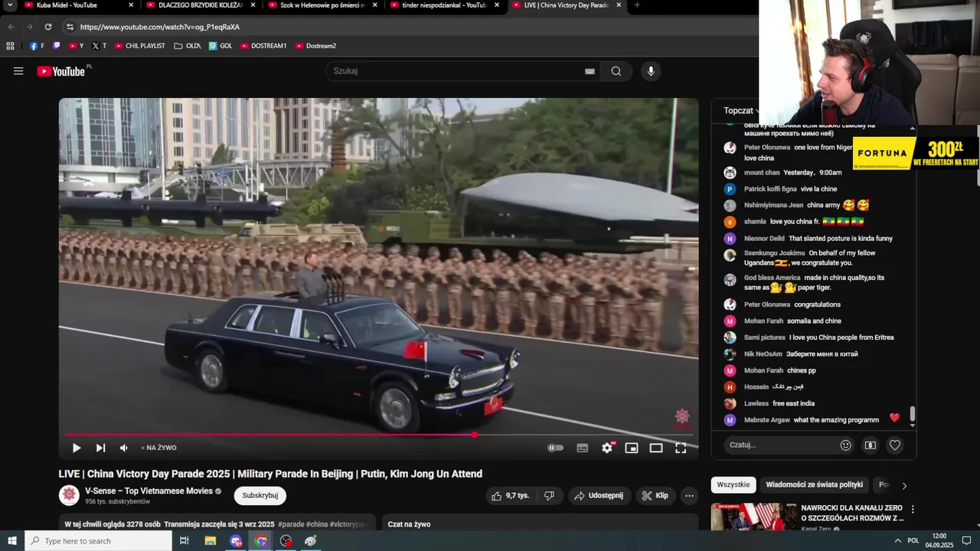Open options for Nawrocki recommended video

913,509
